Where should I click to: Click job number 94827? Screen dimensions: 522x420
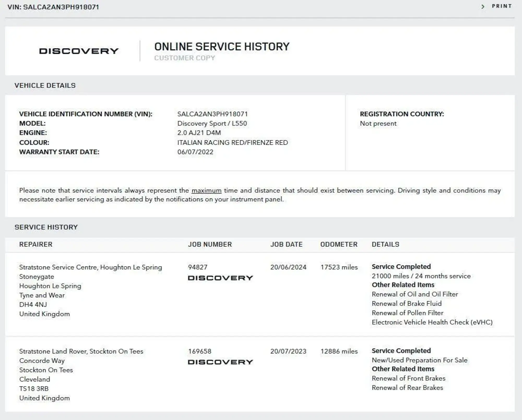pos(198,267)
